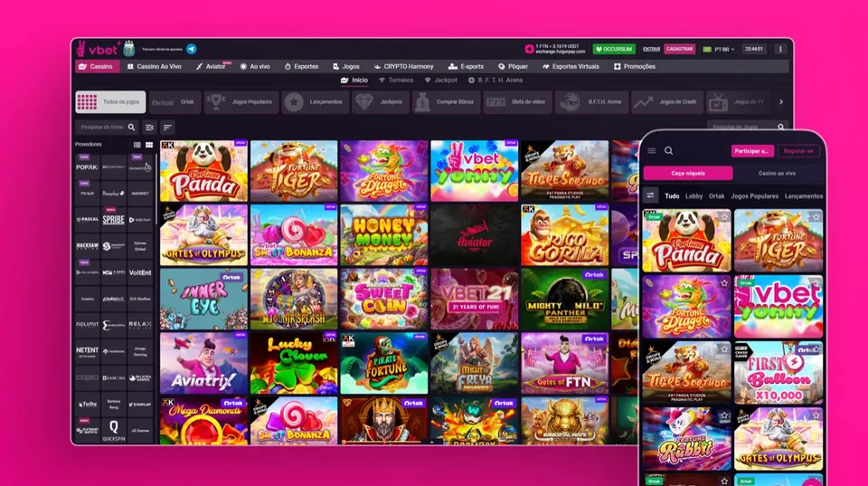Open the Cassino Ao Vivo menu item
The width and height of the screenshot is (868, 486).
point(154,66)
